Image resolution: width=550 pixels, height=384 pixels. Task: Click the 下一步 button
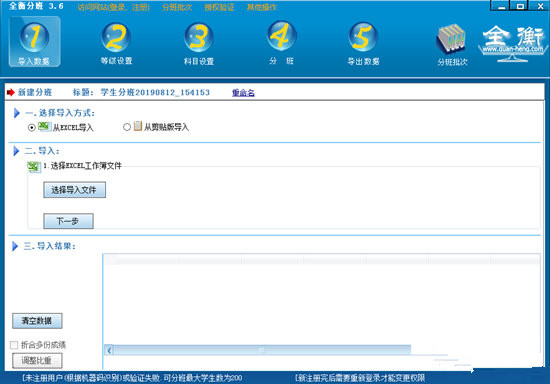coord(68,221)
